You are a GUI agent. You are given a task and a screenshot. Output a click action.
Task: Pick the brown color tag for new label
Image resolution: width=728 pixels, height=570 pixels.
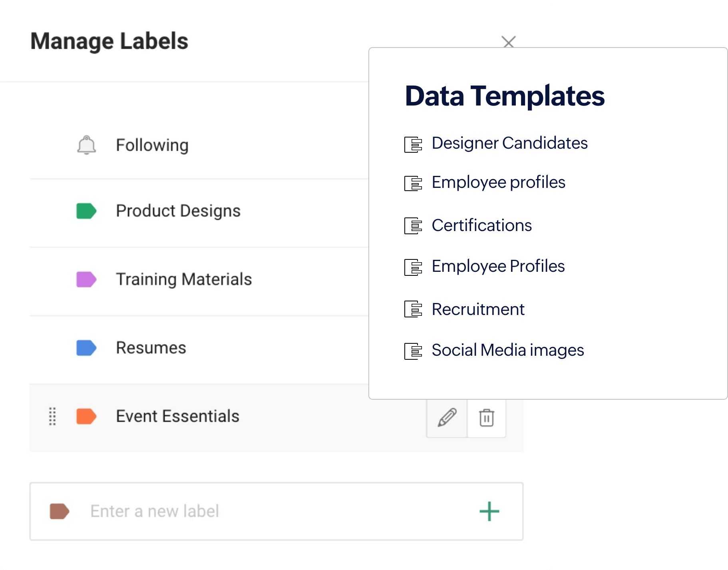click(60, 511)
